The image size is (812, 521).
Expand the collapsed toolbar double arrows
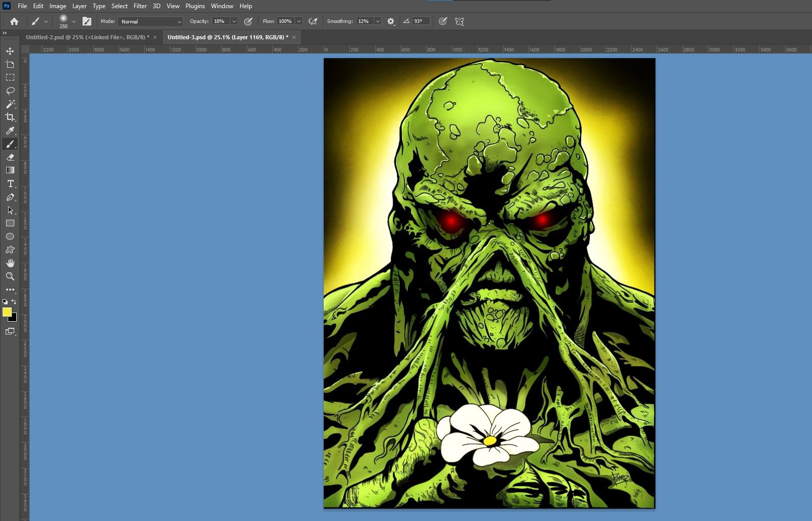point(5,33)
